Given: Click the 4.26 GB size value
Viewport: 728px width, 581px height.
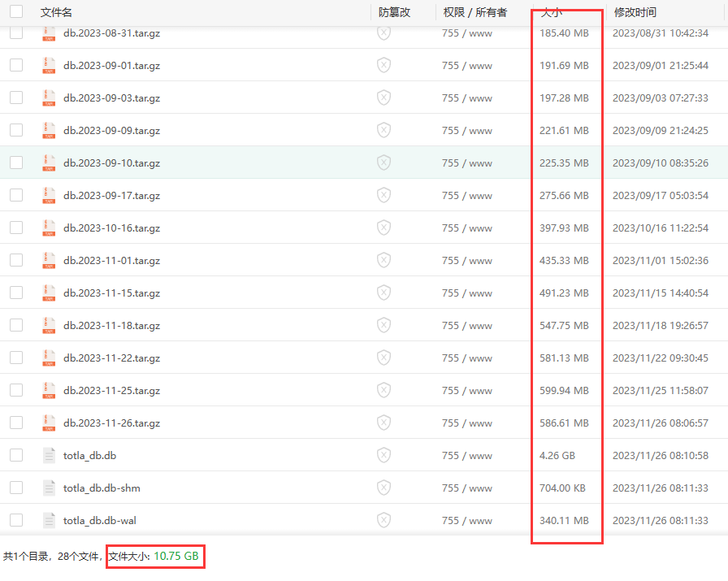Looking at the screenshot, I should 557,456.
